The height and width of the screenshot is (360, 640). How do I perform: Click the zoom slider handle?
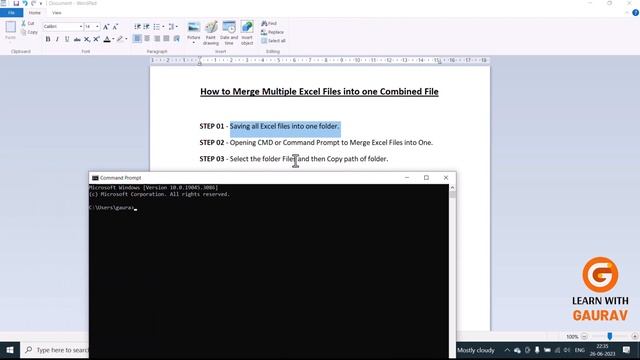pyautogui.click(x=610, y=336)
